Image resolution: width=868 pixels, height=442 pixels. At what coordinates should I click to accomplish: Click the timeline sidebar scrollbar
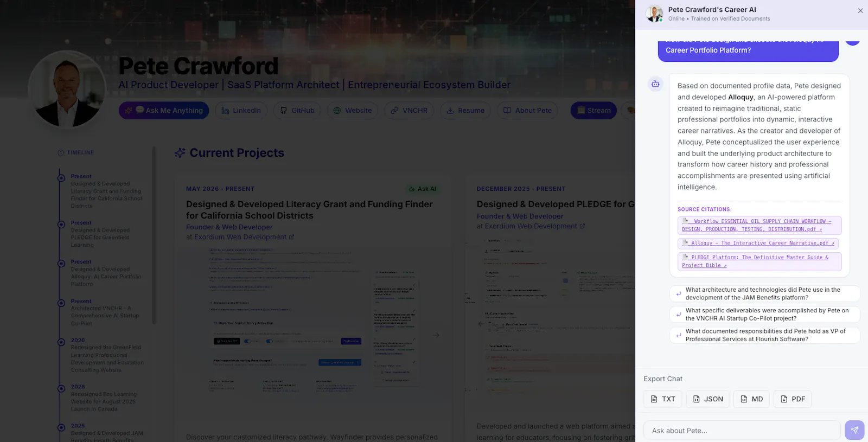[154, 235]
